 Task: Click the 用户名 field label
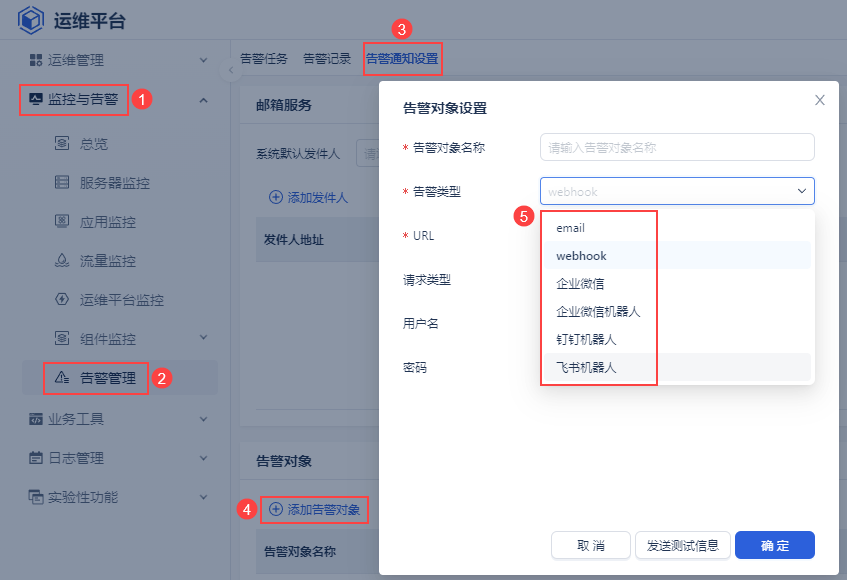coord(421,323)
